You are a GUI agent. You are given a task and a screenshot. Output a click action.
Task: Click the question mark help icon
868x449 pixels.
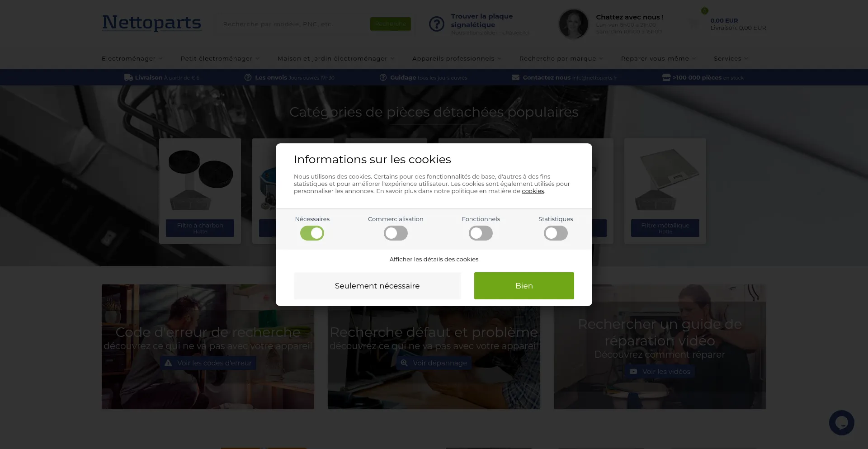pyautogui.click(x=437, y=24)
